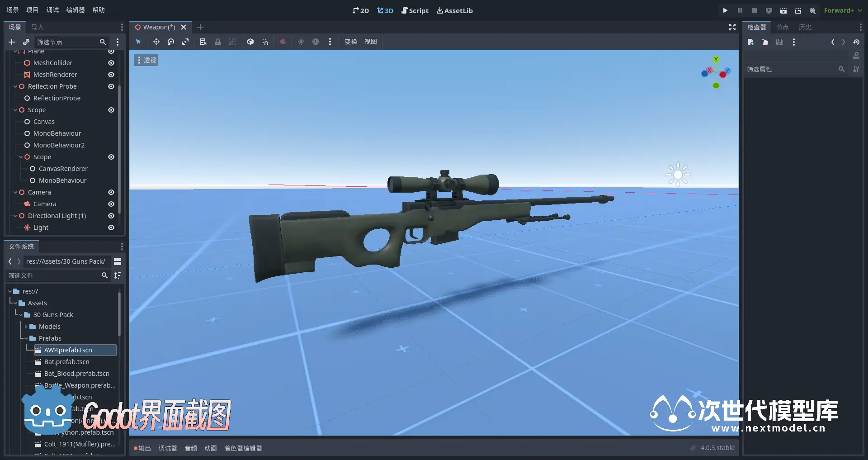Click the lock selected node icon
This screenshot has height=460, width=868.
coord(218,42)
